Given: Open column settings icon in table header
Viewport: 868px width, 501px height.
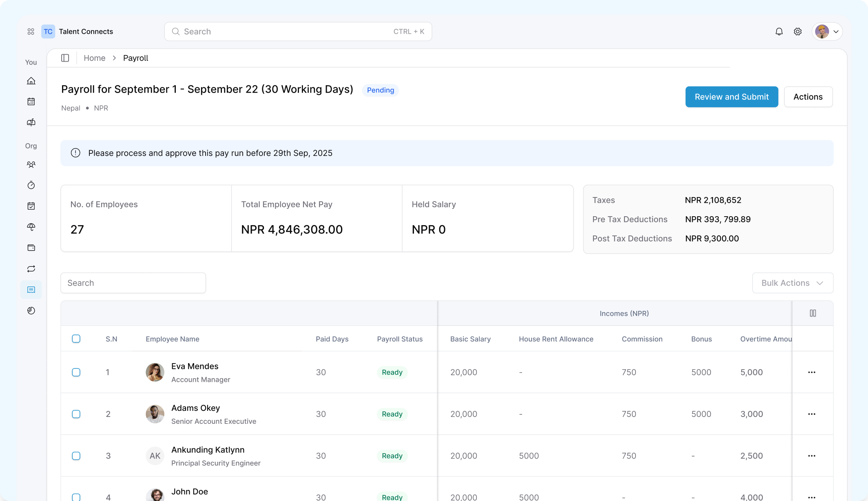Looking at the screenshot, I should point(813,313).
